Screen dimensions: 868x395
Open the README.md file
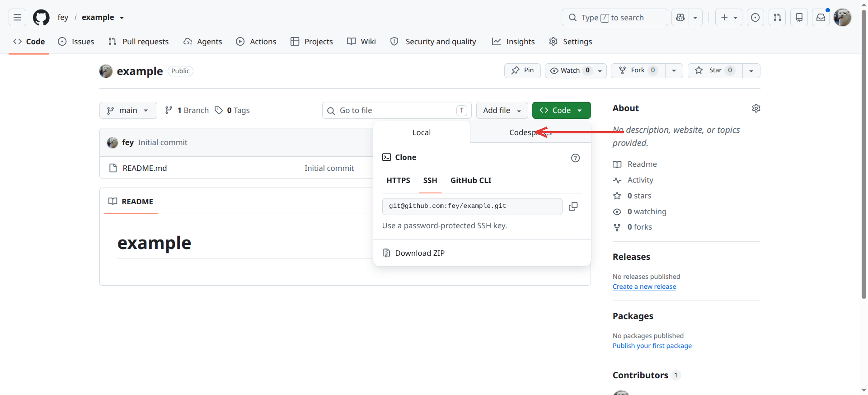click(145, 168)
